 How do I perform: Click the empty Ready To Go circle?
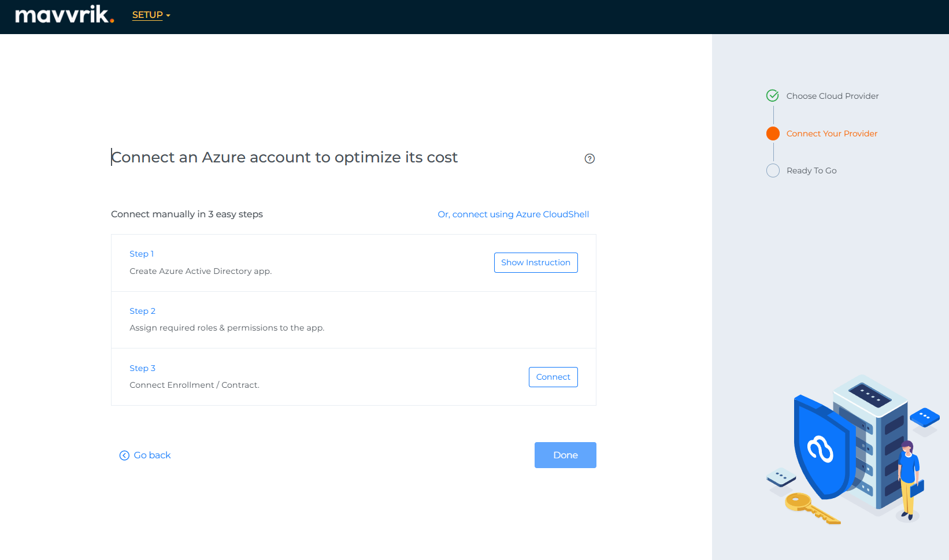773,170
